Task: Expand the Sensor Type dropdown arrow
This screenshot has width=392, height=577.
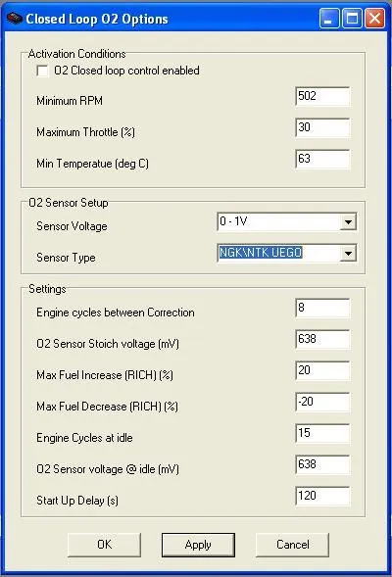Action: pyautogui.click(x=348, y=253)
